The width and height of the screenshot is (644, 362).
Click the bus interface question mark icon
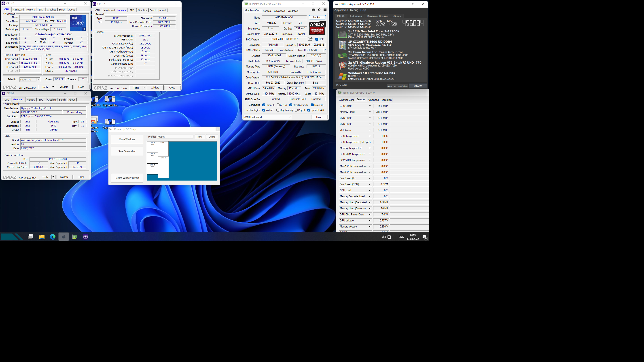tap(325, 50)
